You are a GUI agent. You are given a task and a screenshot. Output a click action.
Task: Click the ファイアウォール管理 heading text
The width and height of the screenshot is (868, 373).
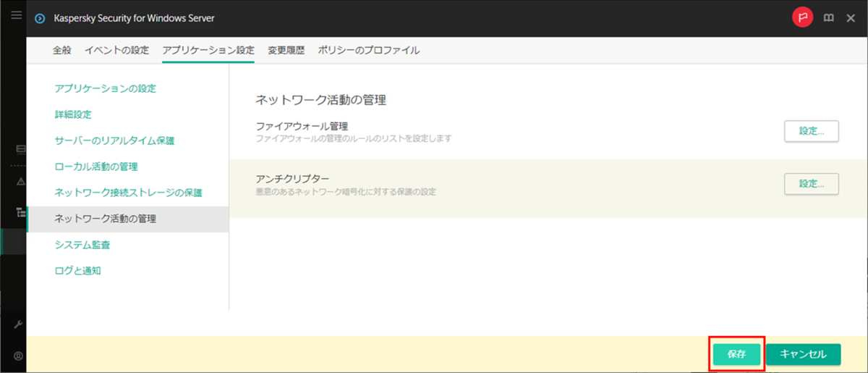pos(302,126)
